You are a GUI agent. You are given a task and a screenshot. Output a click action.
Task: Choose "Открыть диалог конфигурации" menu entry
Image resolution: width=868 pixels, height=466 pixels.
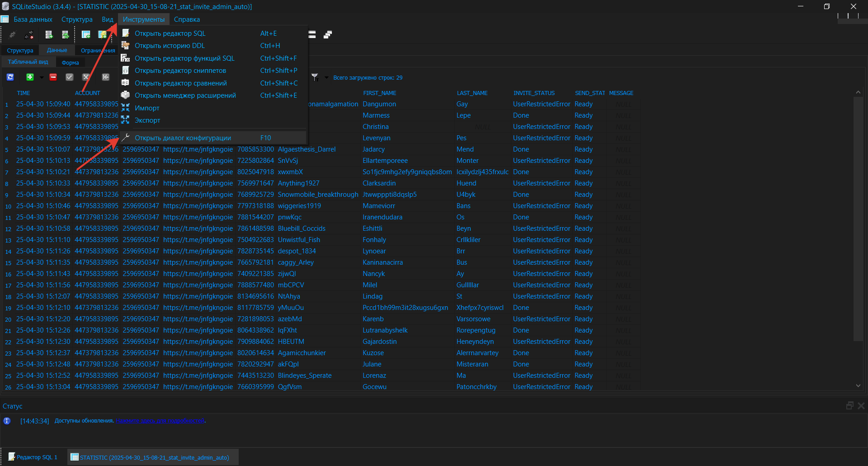point(183,138)
